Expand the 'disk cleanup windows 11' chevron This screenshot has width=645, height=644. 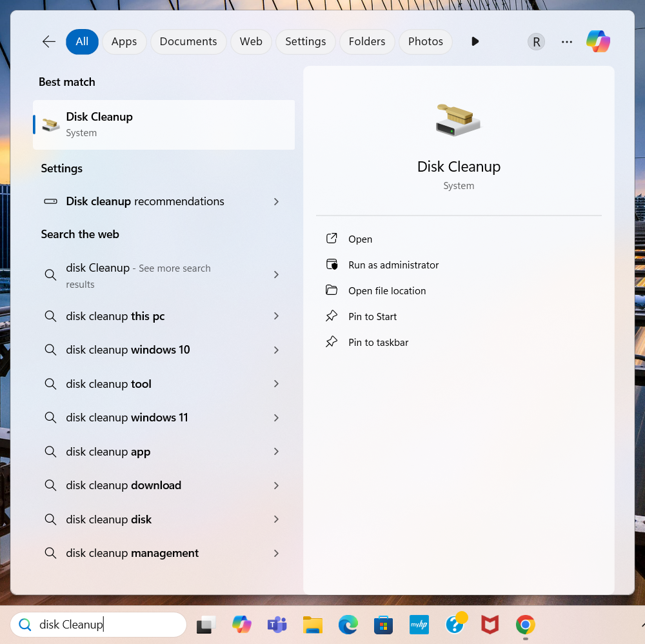(277, 418)
